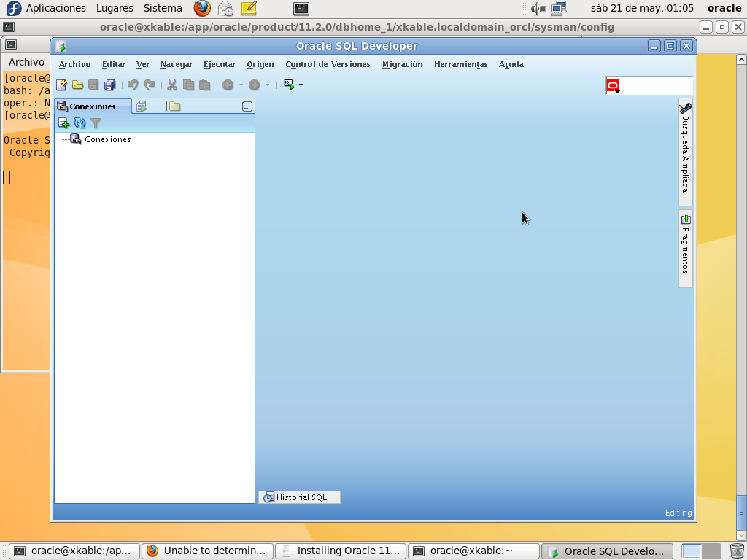
Task: Launch Firefox from the top panel
Action: [x=202, y=8]
